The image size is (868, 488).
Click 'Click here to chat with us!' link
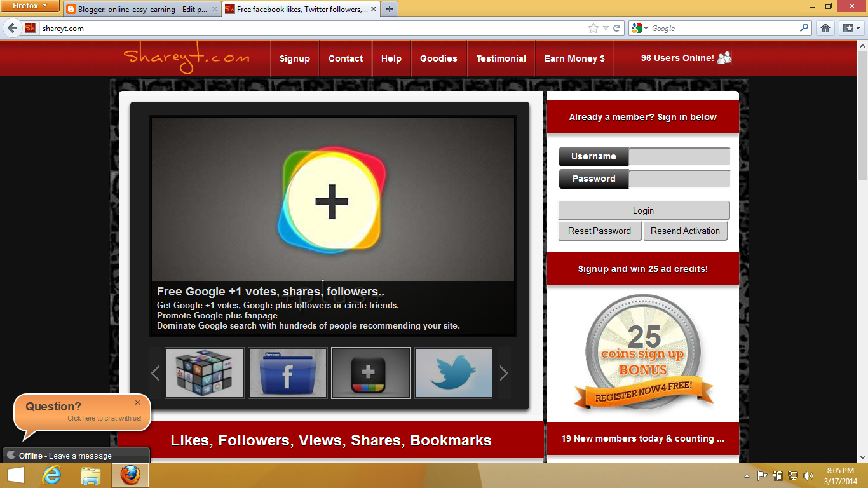(x=104, y=418)
